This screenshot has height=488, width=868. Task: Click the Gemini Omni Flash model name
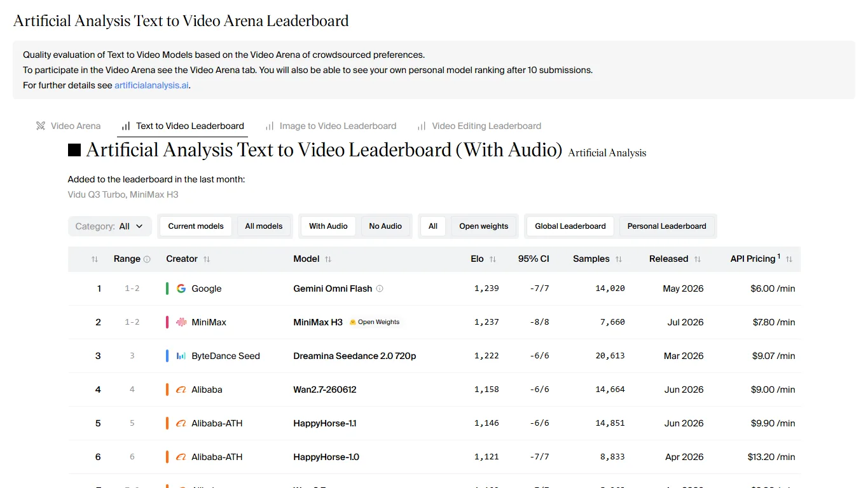tap(333, 288)
